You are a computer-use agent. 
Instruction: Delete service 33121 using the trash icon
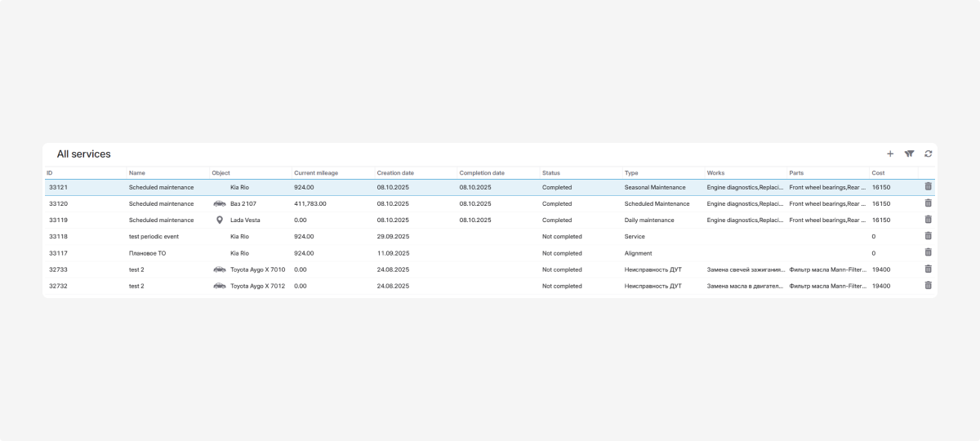(x=928, y=187)
